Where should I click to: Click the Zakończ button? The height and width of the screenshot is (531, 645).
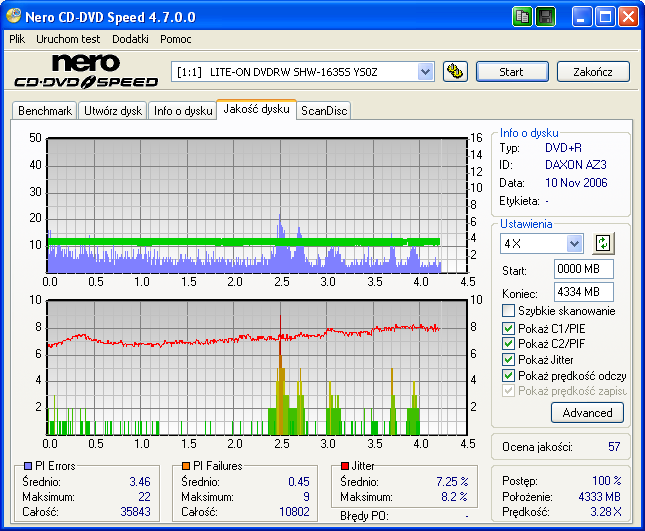(x=593, y=72)
